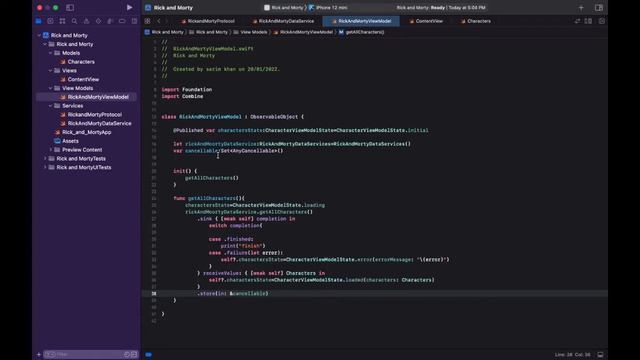Open editor options menu
The width and height of the screenshot is (640, 360).
tap(588, 21)
